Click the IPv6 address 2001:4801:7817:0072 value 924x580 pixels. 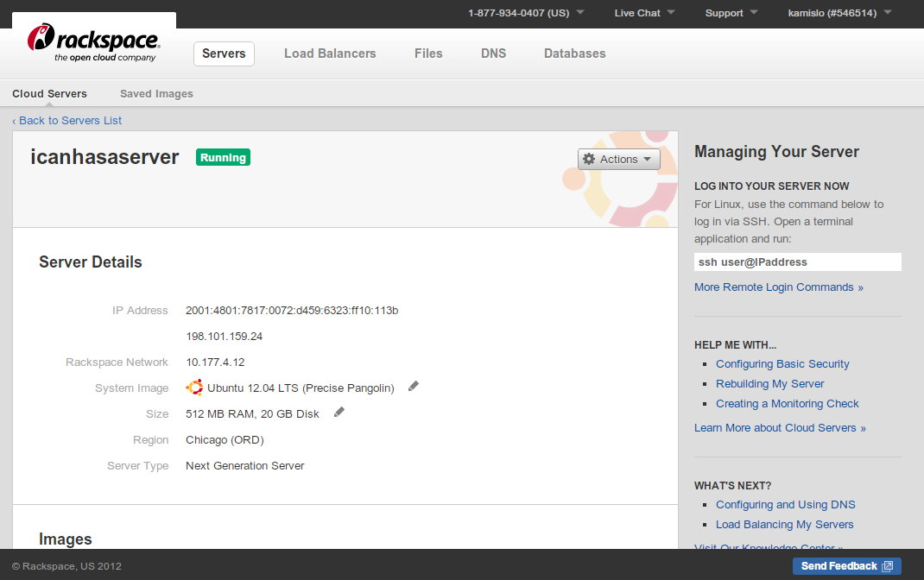click(x=292, y=311)
